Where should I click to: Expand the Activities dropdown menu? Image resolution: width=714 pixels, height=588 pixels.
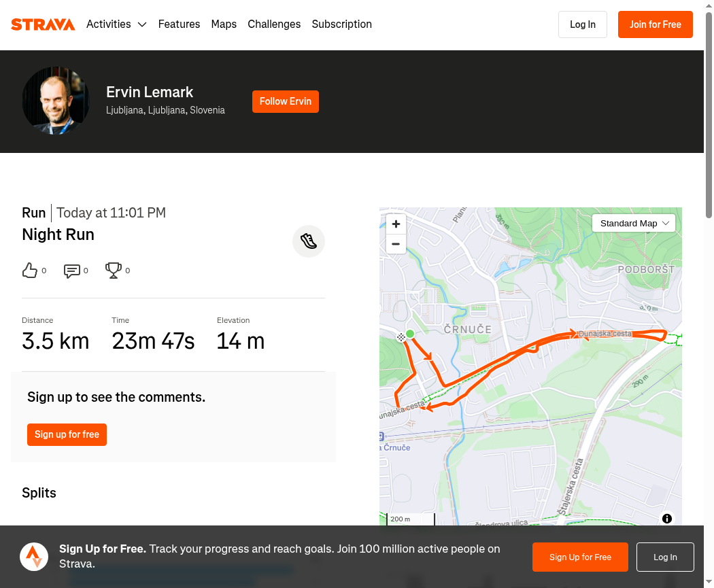click(x=116, y=24)
